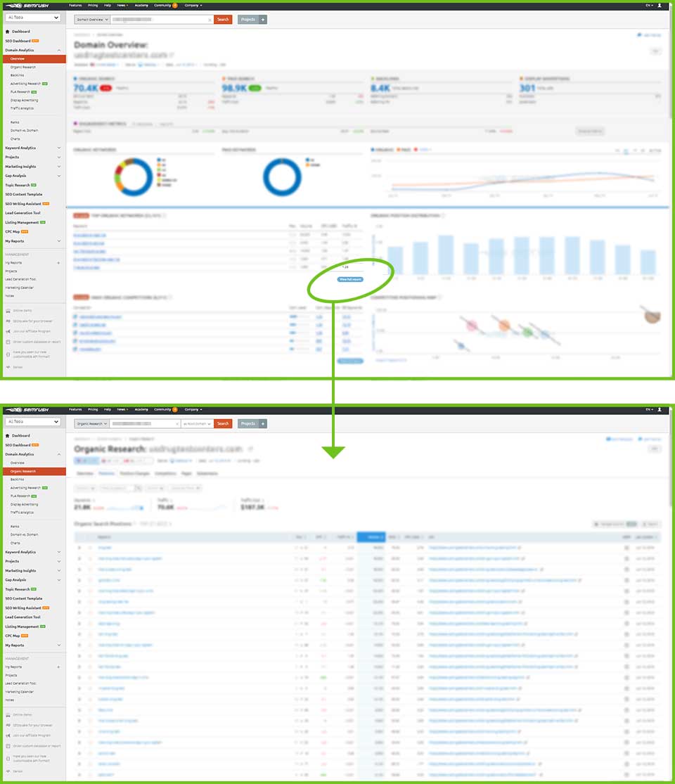
Task: Click Online demo icon in Domain Overview sidebar
Action: coord(8,311)
